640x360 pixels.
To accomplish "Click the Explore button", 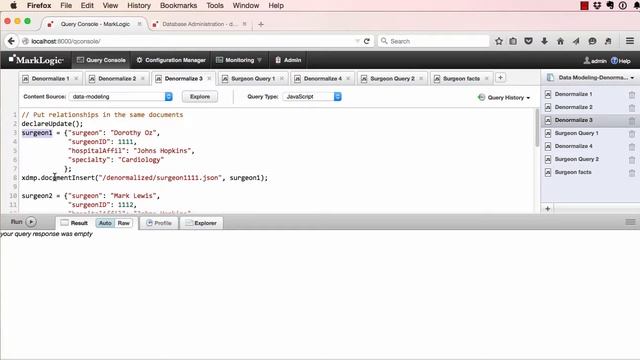I will click(x=200, y=97).
